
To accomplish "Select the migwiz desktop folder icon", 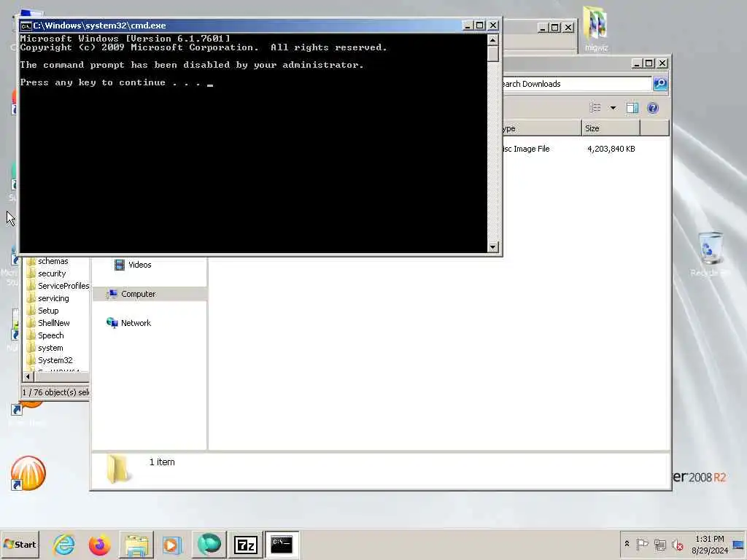I will click(595, 28).
